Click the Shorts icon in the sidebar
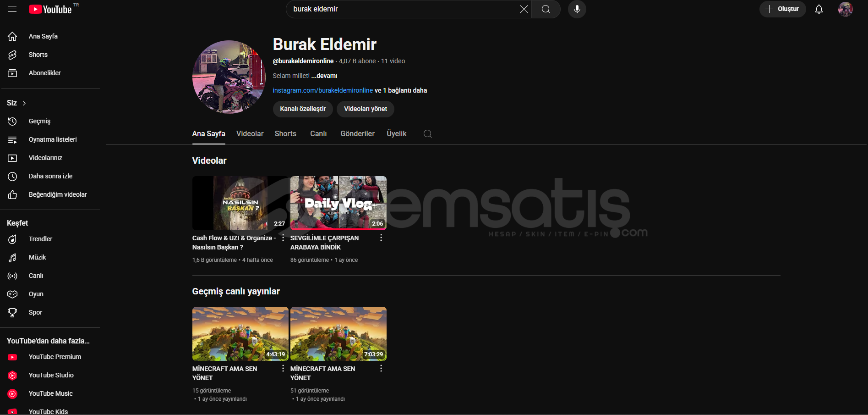Viewport: 868px width, 415px height. click(x=12, y=55)
